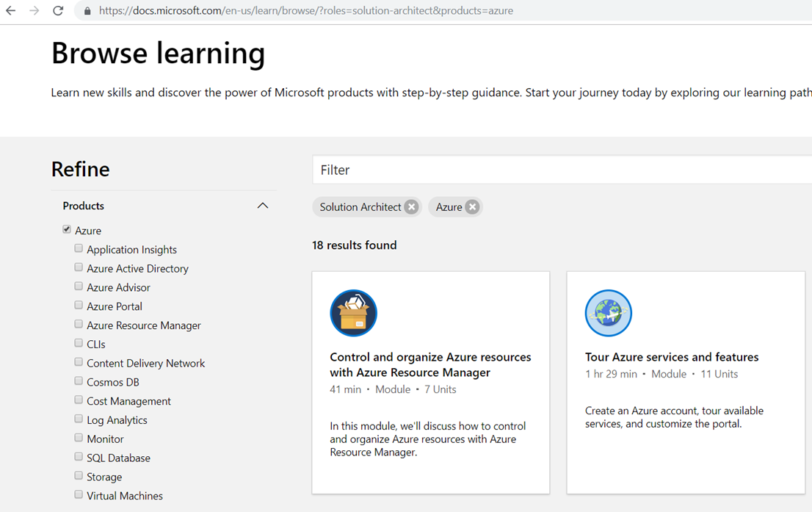Check the SQL Database checkbox
Viewport: 812px width, 512px height.
pos(79,457)
